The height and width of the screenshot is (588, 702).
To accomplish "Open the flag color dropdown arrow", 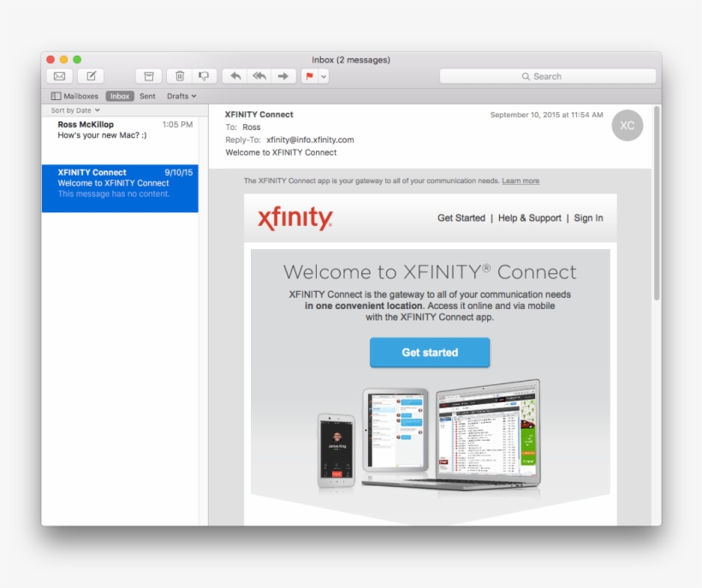I will [322, 76].
